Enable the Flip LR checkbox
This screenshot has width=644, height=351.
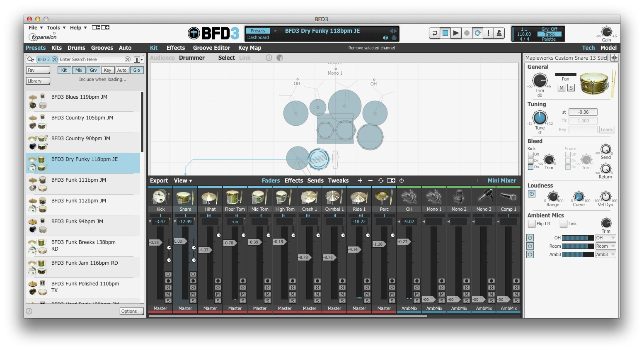coord(532,224)
